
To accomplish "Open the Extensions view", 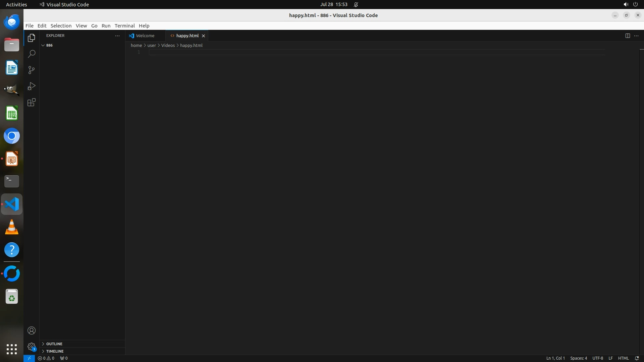I will point(32,102).
